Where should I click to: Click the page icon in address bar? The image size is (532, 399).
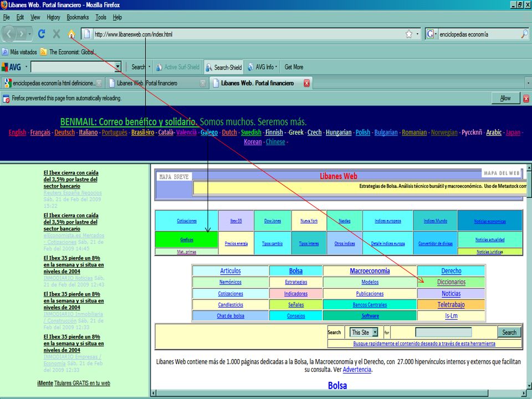pyautogui.click(x=87, y=34)
